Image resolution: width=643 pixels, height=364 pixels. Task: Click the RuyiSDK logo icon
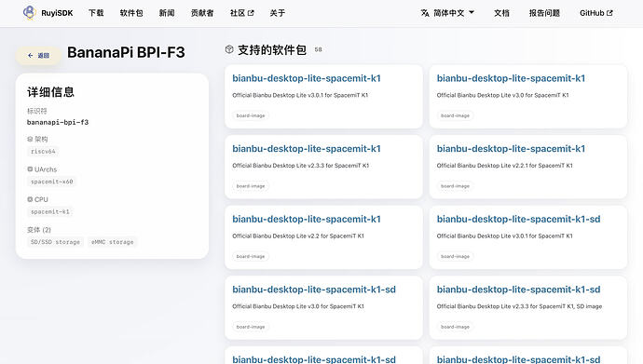29,13
